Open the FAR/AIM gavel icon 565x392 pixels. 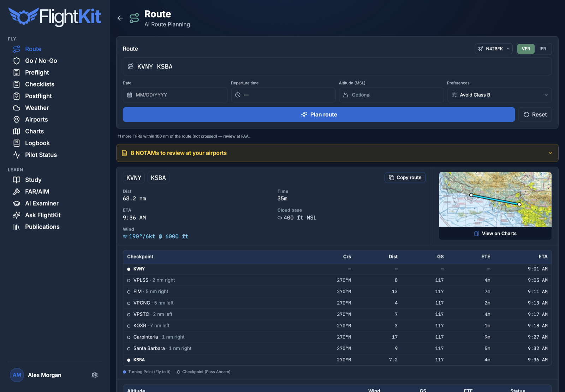(17, 192)
